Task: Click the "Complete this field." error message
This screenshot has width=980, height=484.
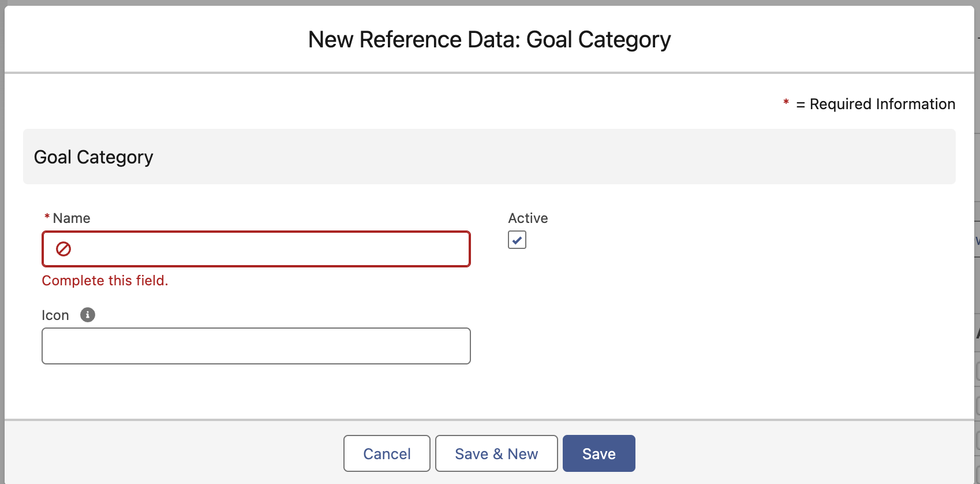Action: pos(105,281)
